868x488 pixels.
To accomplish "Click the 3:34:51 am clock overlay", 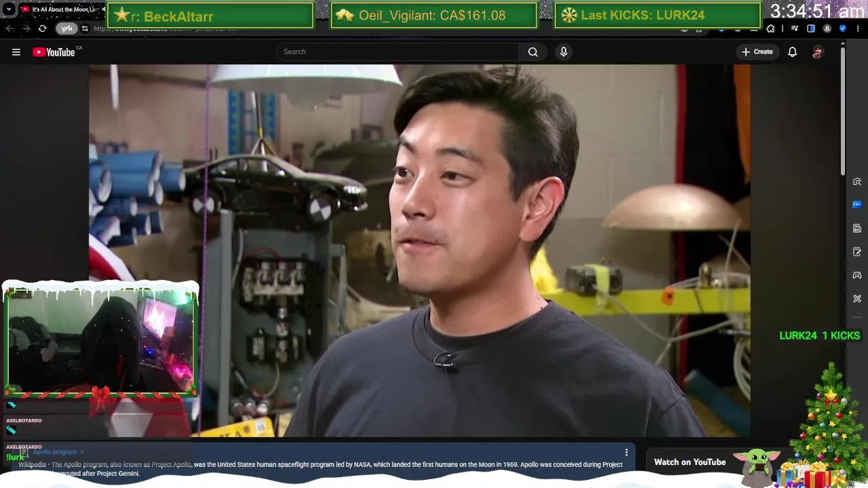I will tap(817, 11).
